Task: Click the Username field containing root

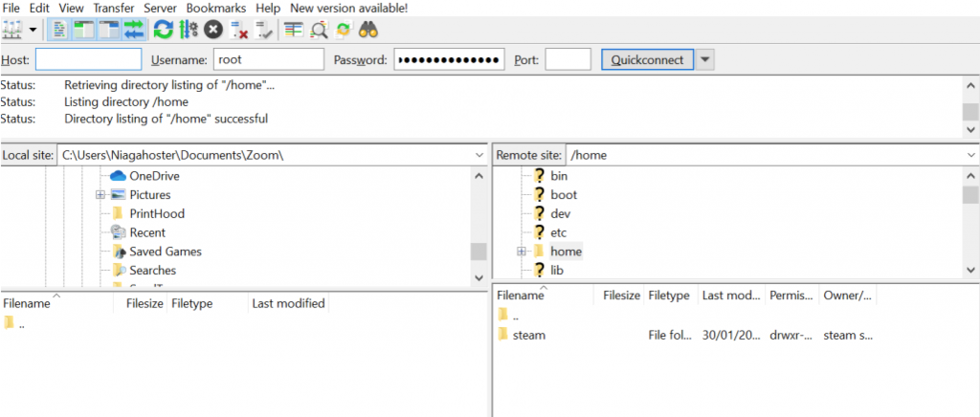Action: point(269,60)
